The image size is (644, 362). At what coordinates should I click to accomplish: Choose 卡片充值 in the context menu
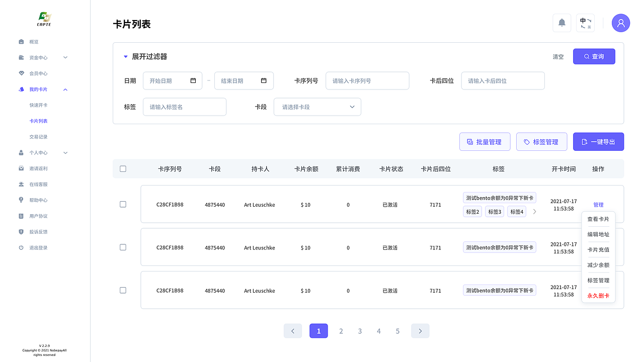598,249
